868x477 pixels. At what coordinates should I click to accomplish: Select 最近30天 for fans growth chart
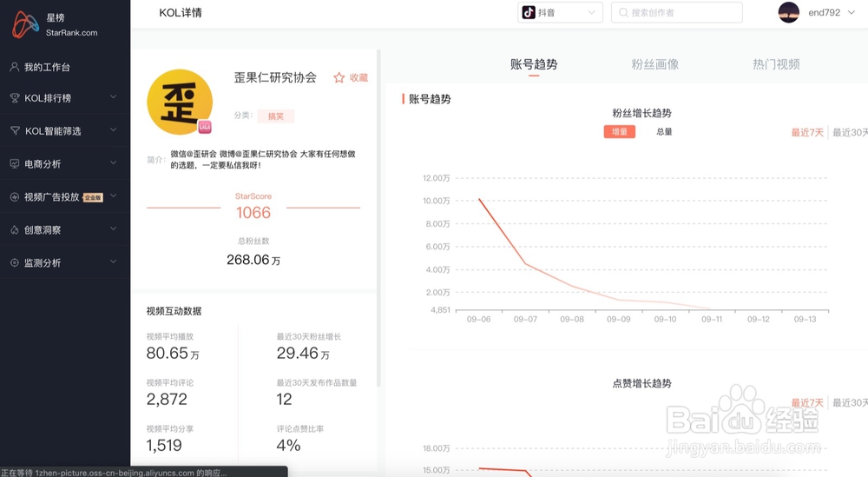[851, 132]
